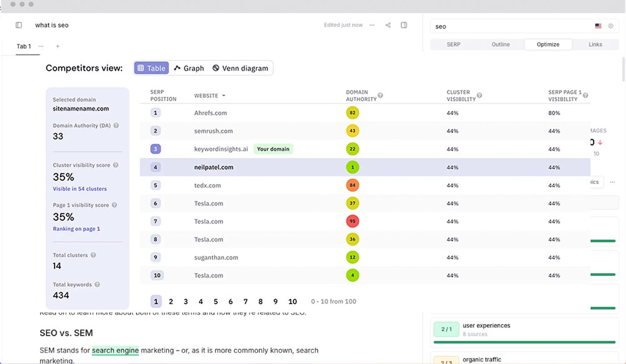Select the semrush.com row
This screenshot has width=626, height=364.
tap(365, 131)
